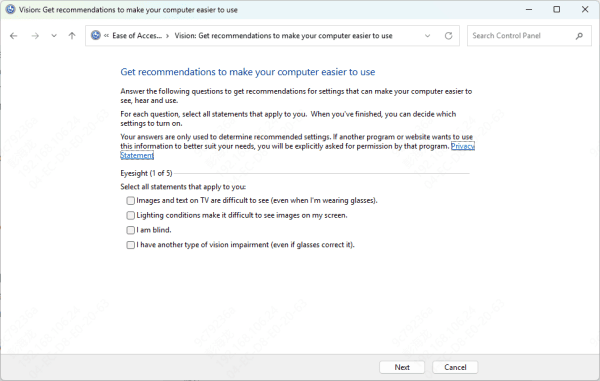Open the recent locations chevron
Viewport: 600px width, 381px height.
click(x=54, y=36)
